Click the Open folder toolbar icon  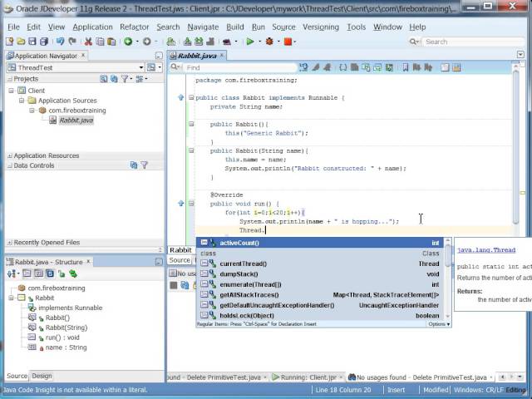pyautogui.click(x=21, y=42)
